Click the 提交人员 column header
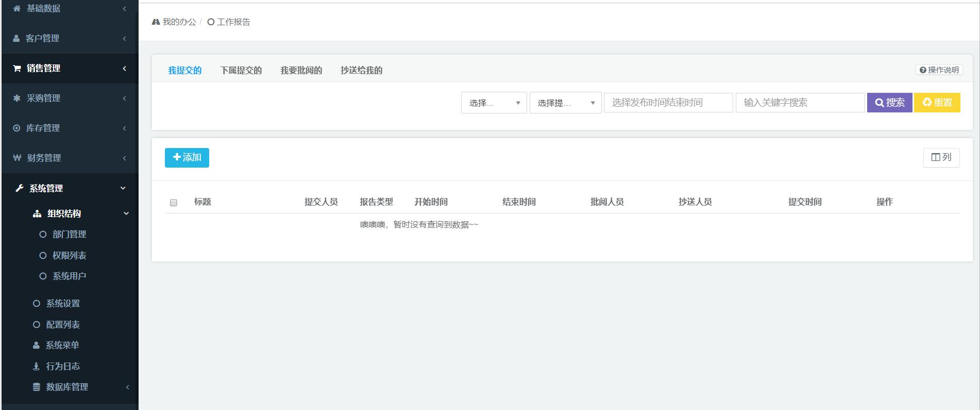The width and height of the screenshot is (980, 410). pos(321,202)
